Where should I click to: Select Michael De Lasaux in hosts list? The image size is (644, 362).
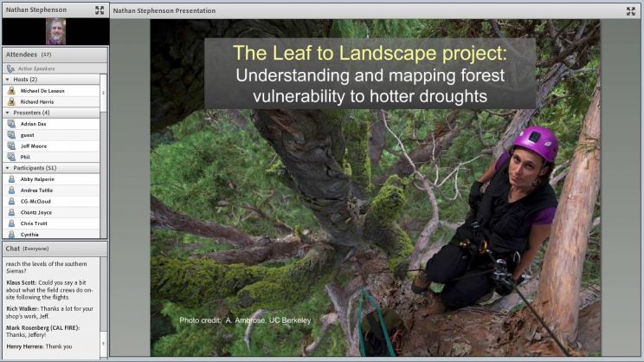tap(51, 90)
